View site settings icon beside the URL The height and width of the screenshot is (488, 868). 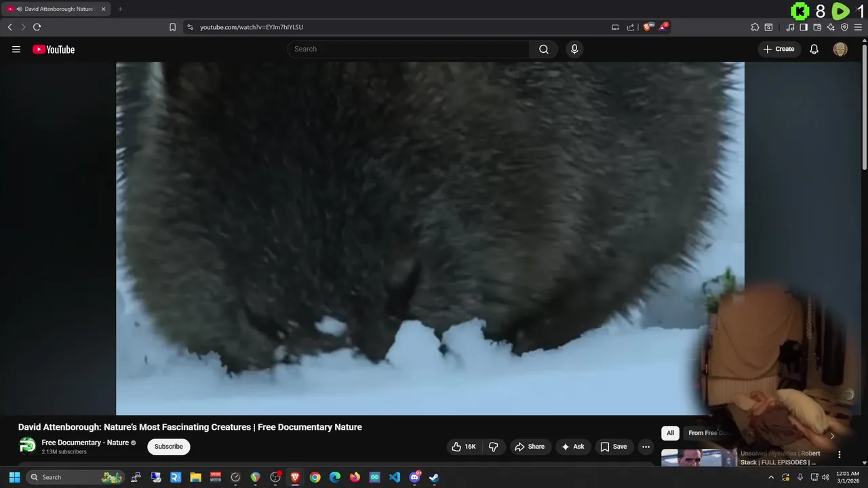pyautogui.click(x=190, y=27)
